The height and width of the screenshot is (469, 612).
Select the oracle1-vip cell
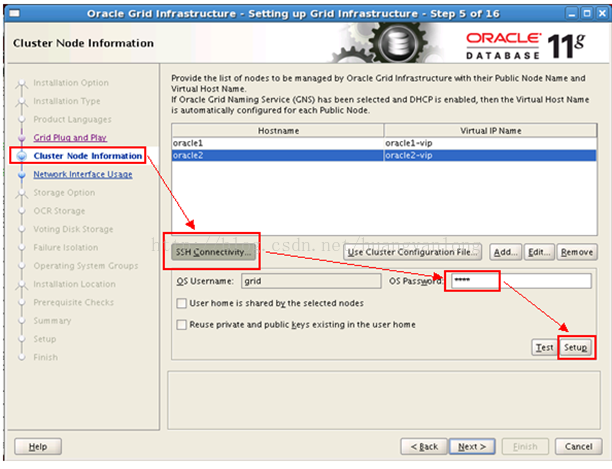coord(490,143)
